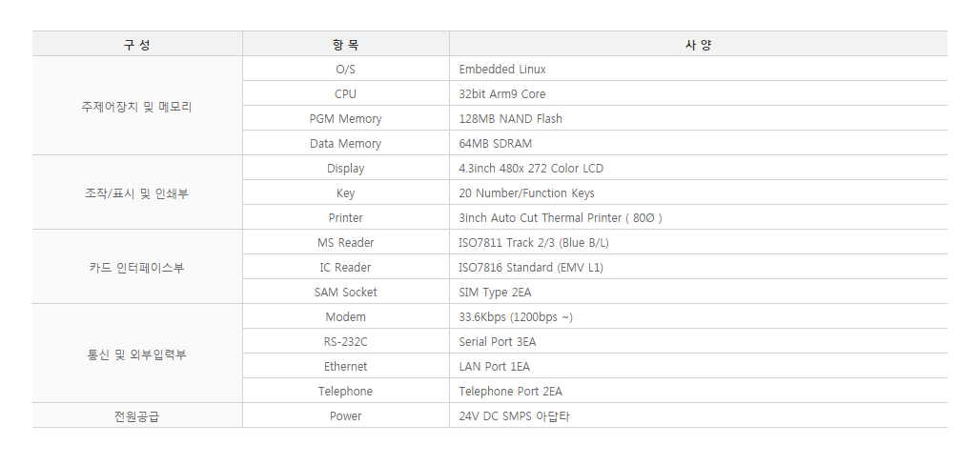The width and height of the screenshot is (980, 465).
Task: Click the 24V DC SMPS 아답타 text
Action: 514,416
